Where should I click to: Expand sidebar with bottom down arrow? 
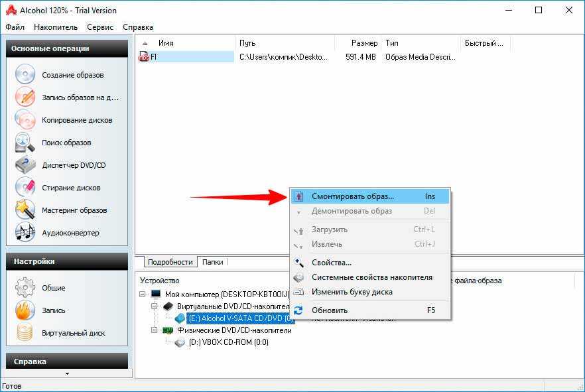pyautogui.click(x=67, y=373)
